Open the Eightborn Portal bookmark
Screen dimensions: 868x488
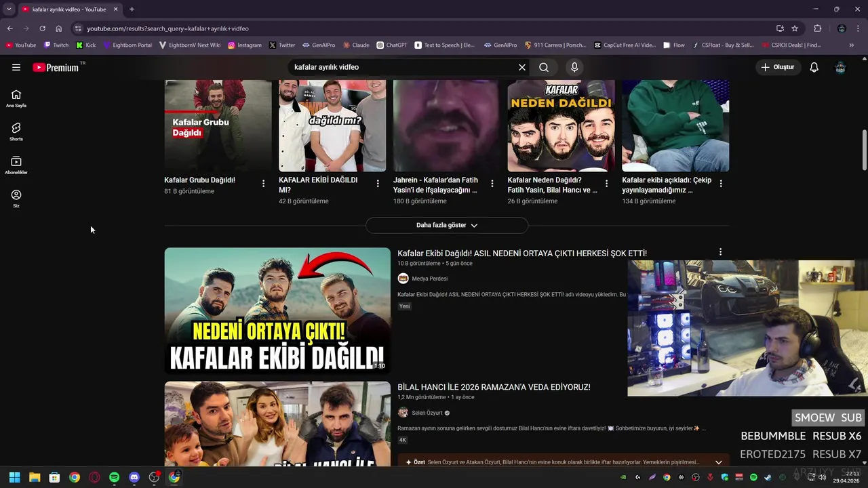click(127, 45)
